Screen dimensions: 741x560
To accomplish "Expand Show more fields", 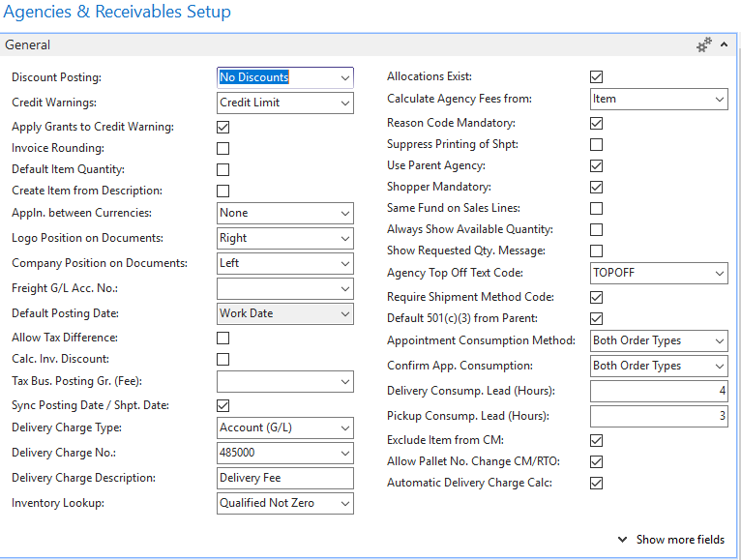I will tap(670, 540).
